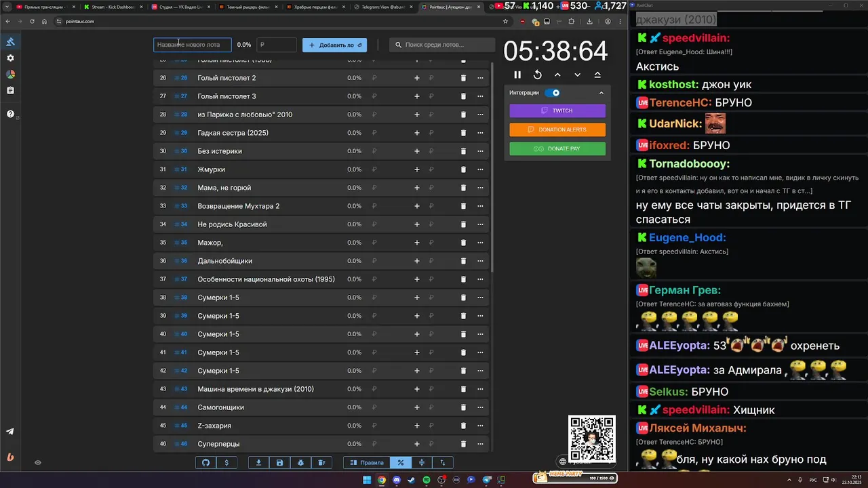Connect the TWITCH integration
The height and width of the screenshot is (488, 868).
(557, 110)
